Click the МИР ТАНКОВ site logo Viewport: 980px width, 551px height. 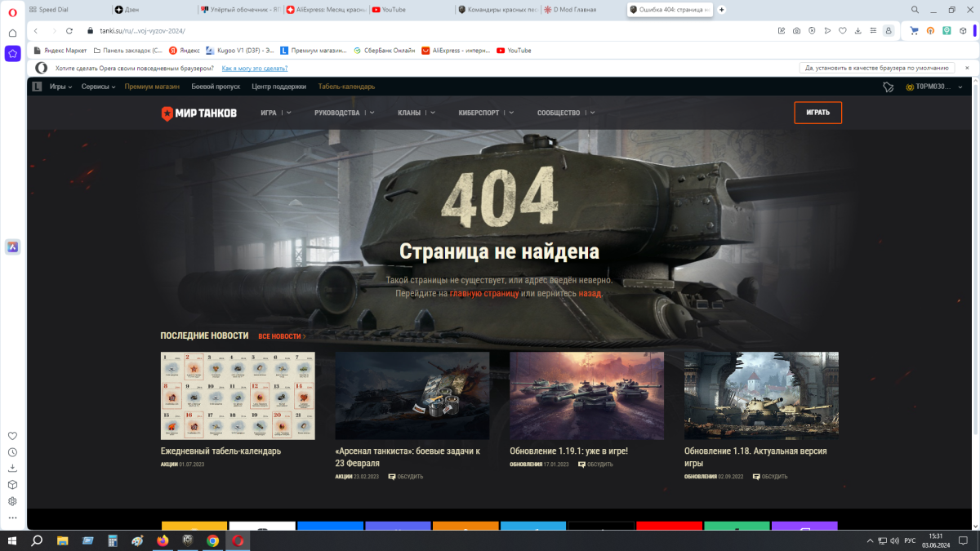[x=198, y=113]
